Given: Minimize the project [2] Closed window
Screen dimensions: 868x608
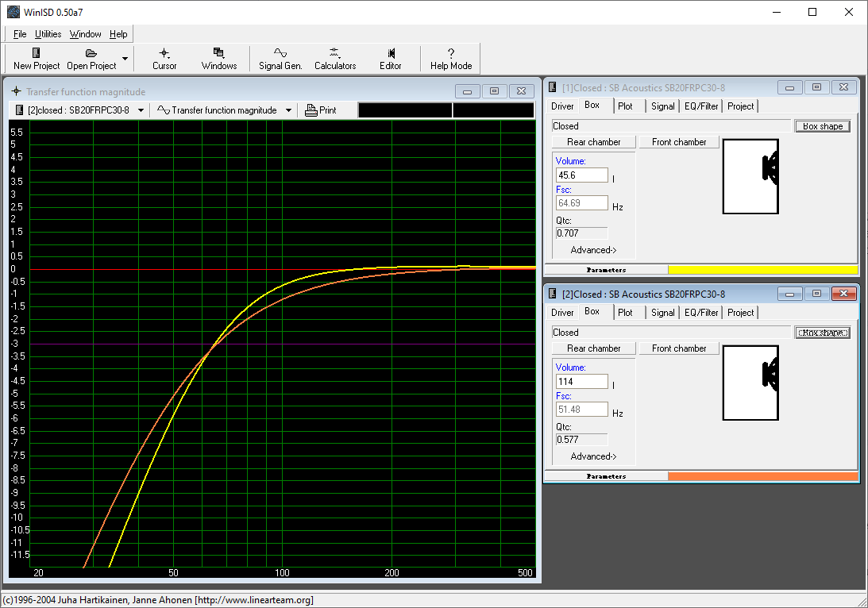Looking at the screenshot, I should tap(790, 294).
